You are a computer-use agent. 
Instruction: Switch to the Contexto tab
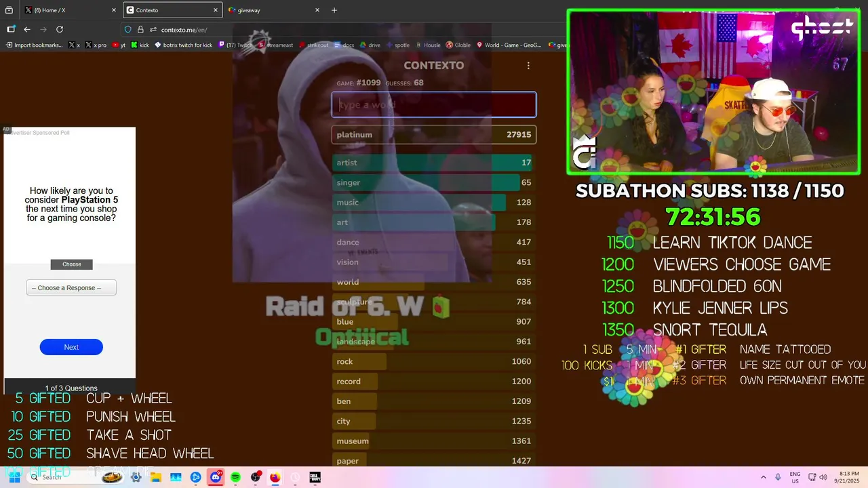click(172, 10)
